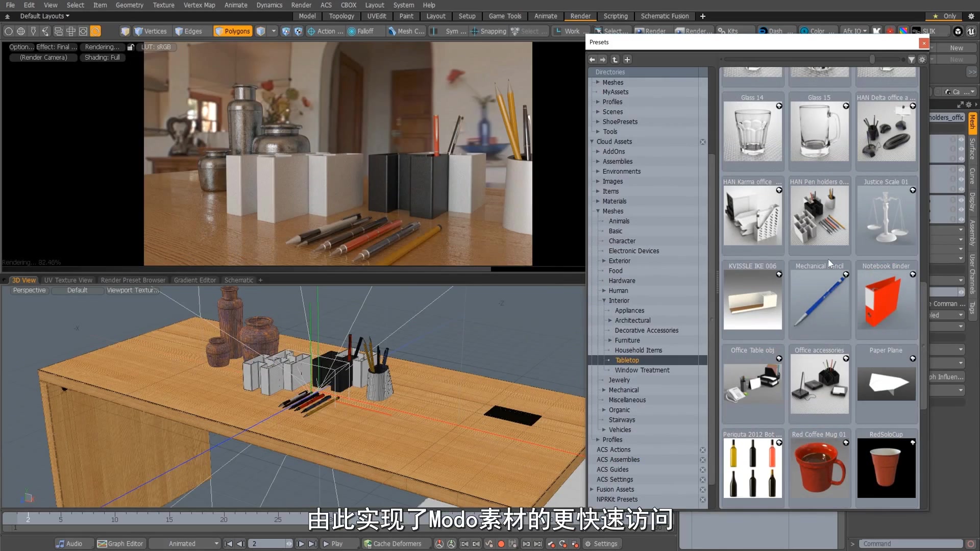980x551 pixels.
Task: Switch to UV Texture View tab
Action: pyautogui.click(x=68, y=280)
